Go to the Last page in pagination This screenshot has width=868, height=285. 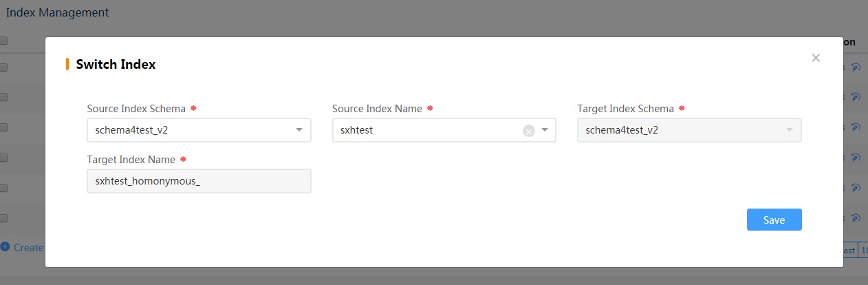[849, 251]
